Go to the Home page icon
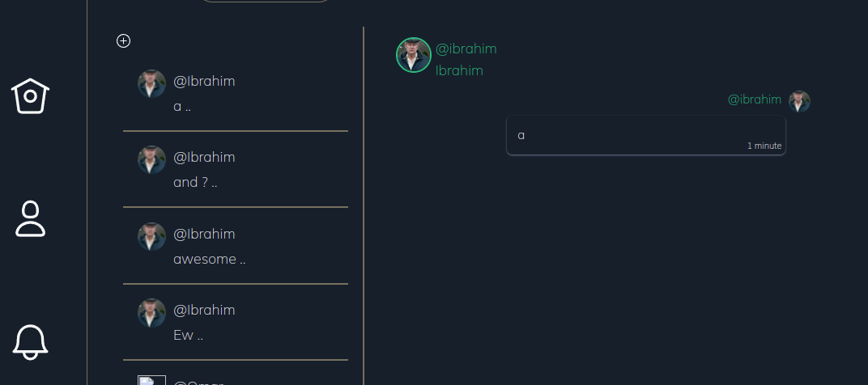 [31, 95]
